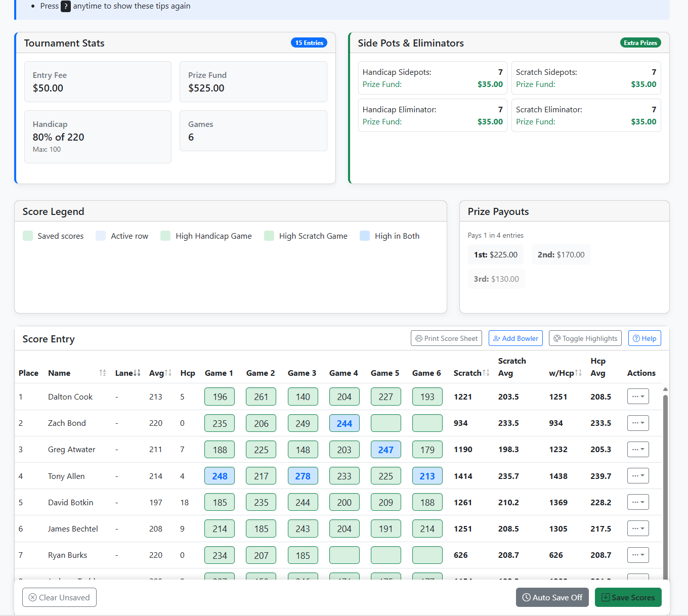Click the Hcp column header
The image size is (688, 616).
[x=188, y=373]
